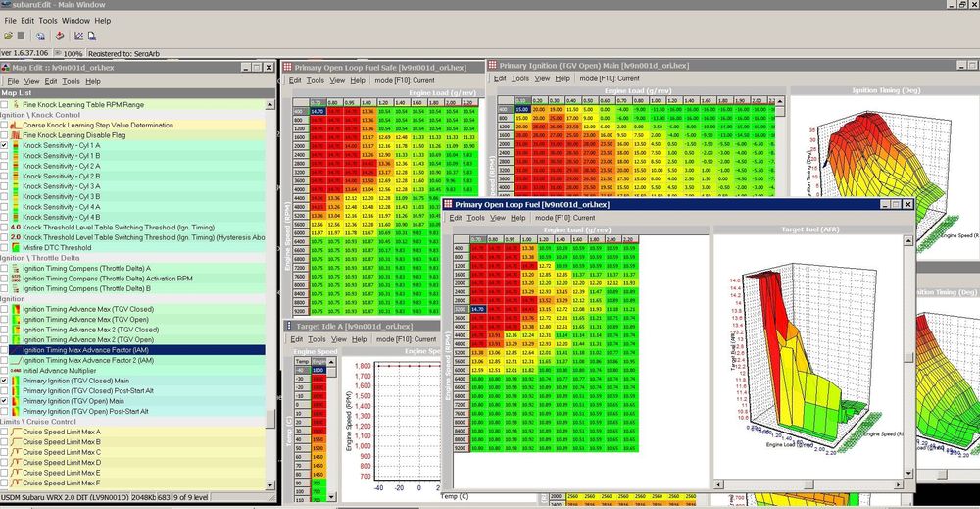
Task: Click mode [F10]: Current in Primary Ignition window
Action: pyautogui.click(x=610, y=78)
